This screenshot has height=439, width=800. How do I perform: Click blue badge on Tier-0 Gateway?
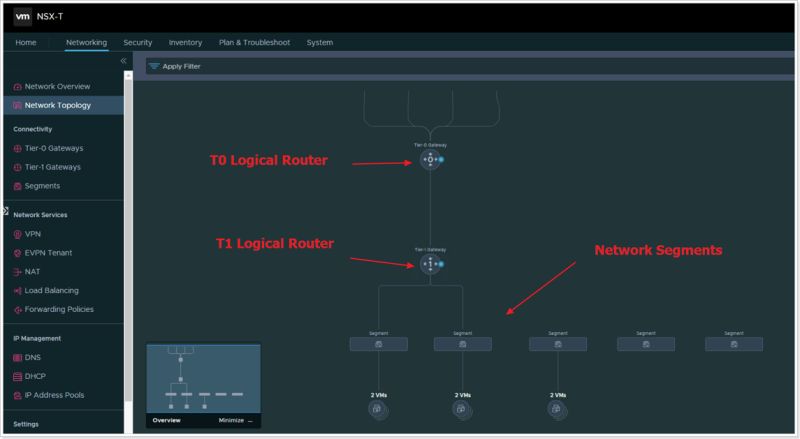pos(441,160)
